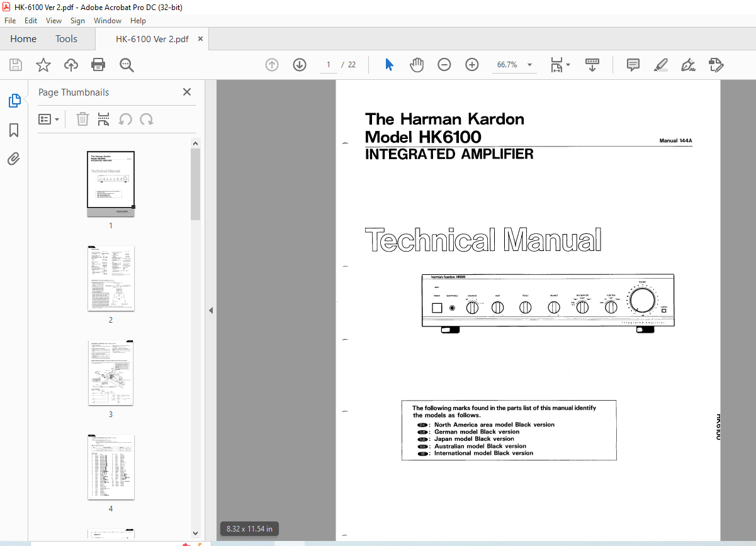
Task: Open the Window menu
Action: 108,21
